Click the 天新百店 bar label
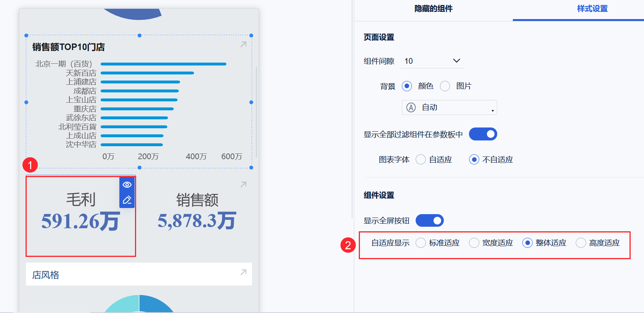Viewport: 644px width, 313px height. pos(81,73)
